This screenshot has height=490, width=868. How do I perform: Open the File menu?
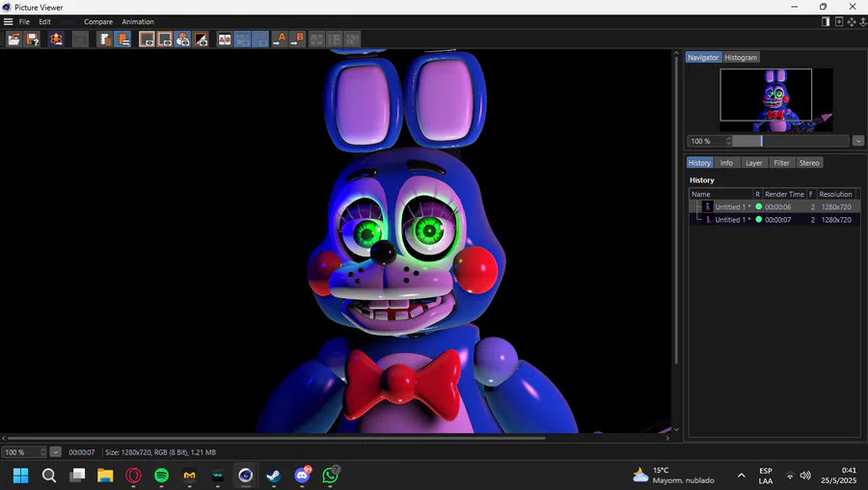24,21
